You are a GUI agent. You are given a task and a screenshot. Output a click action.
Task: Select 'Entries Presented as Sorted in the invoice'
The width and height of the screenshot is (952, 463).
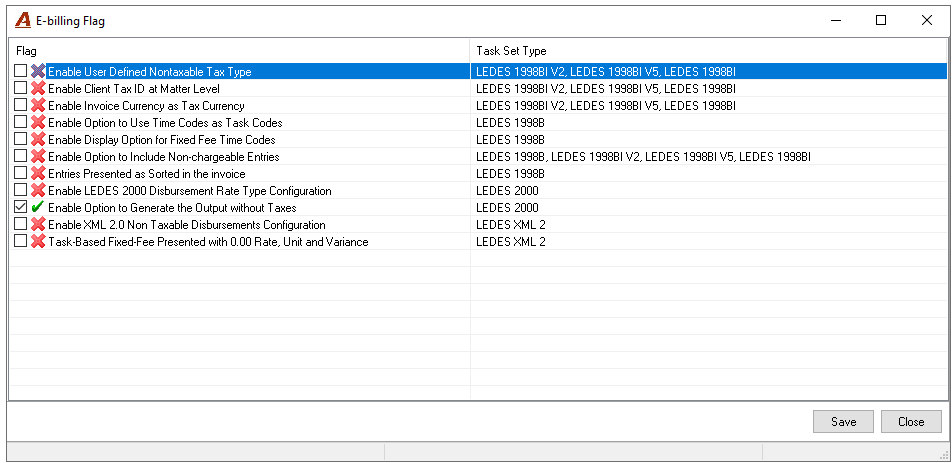coord(147,174)
